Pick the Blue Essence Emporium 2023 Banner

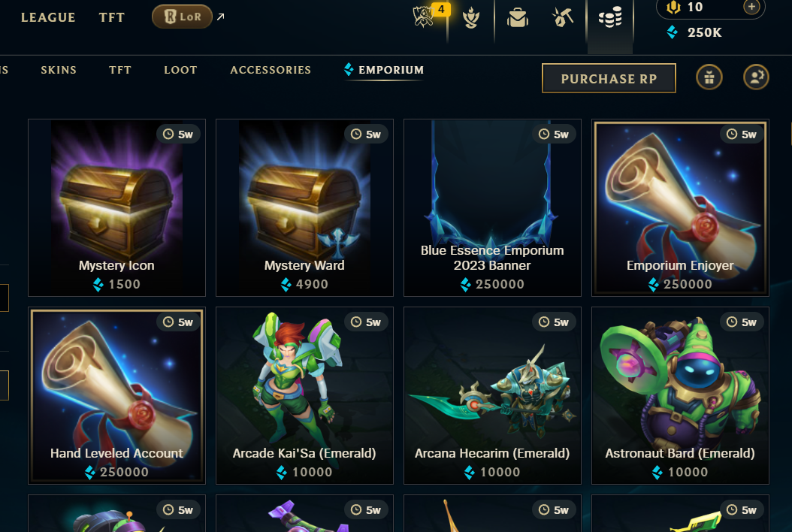(492, 207)
